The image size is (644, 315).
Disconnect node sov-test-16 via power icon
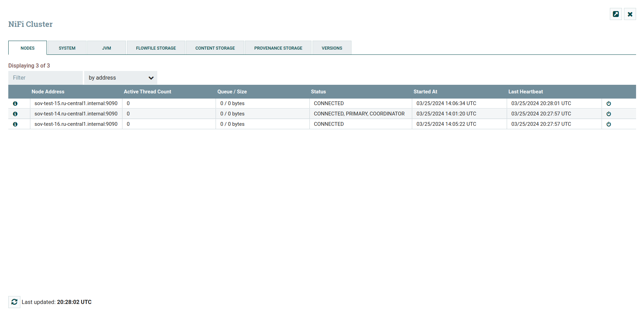[x=609, y=124]
